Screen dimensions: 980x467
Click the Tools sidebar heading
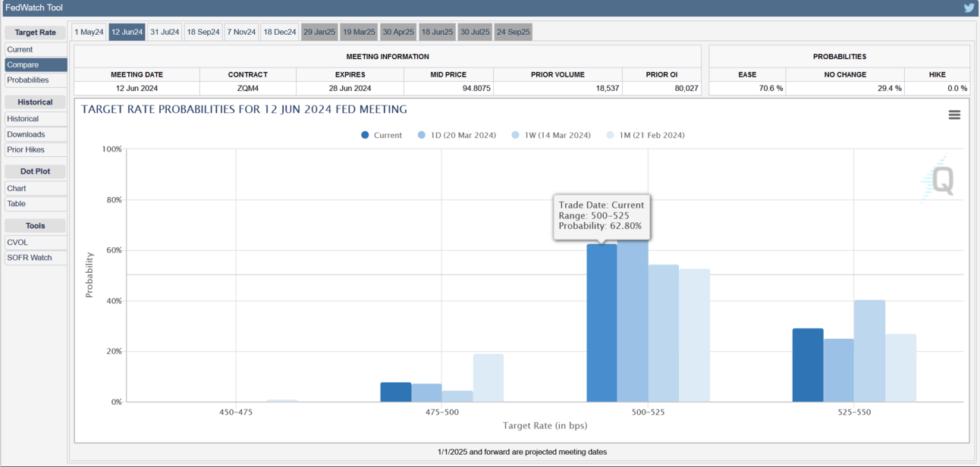click(36, 226)
